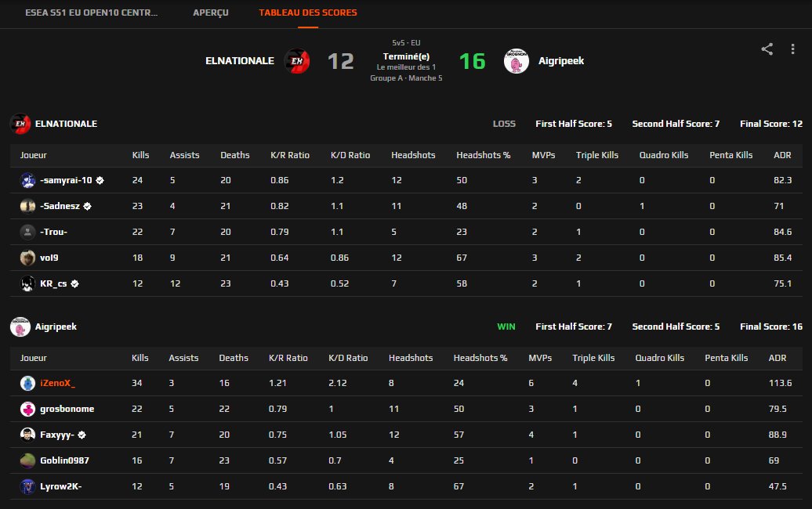The width and height of the screenshot is (812, 509).
Task: Open iZenoX_'s player profile
Action: [59, 383]
